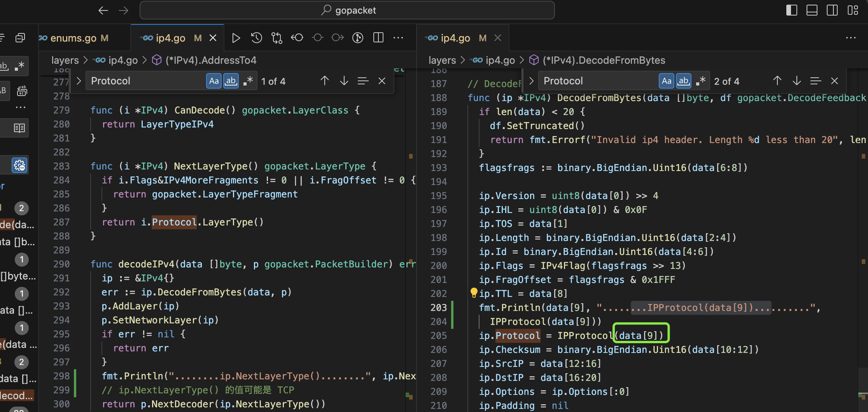Image resolution: width=868 pixels, height=412 pixels.
Task: Toggle Find in Selection in right widget
Action: [x=815, y=81]
